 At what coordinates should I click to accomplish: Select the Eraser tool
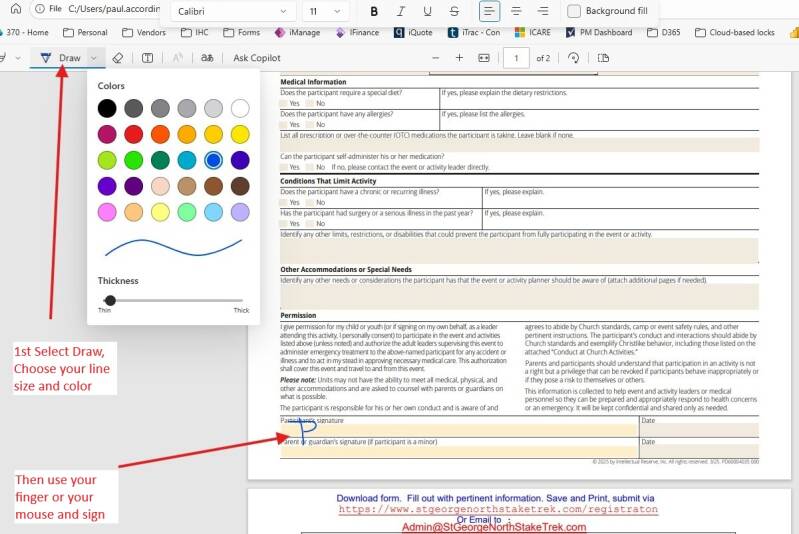tap(118, 58)
